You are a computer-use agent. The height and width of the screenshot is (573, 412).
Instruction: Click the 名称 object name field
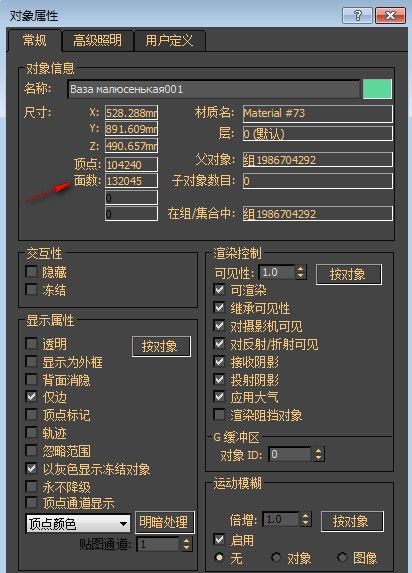point(214,89)
